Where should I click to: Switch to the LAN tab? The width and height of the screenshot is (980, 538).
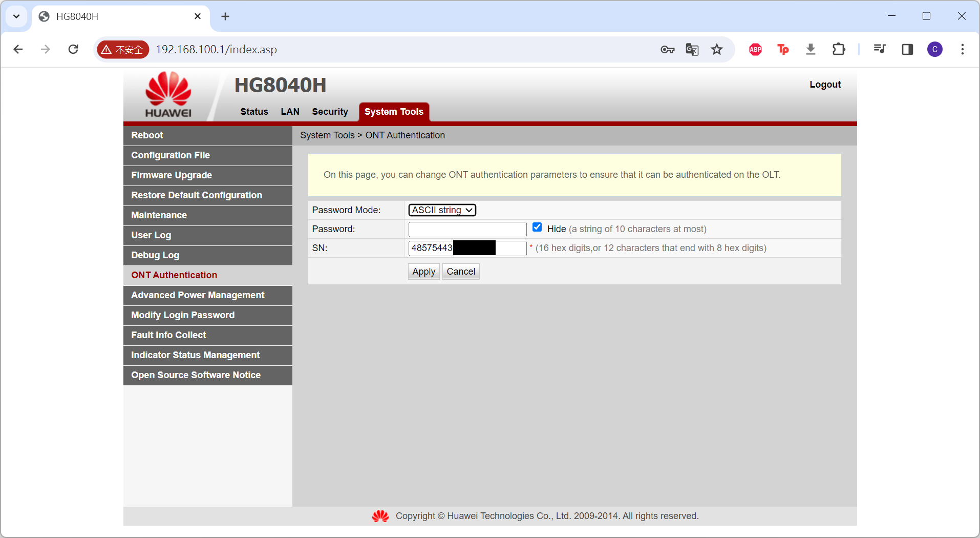click(x=290, y=112)
